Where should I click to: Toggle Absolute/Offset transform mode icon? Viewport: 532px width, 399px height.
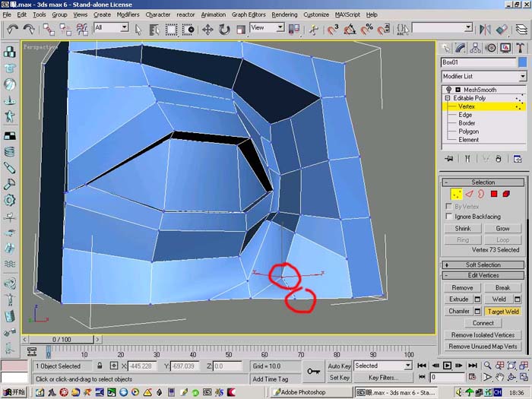114,366
